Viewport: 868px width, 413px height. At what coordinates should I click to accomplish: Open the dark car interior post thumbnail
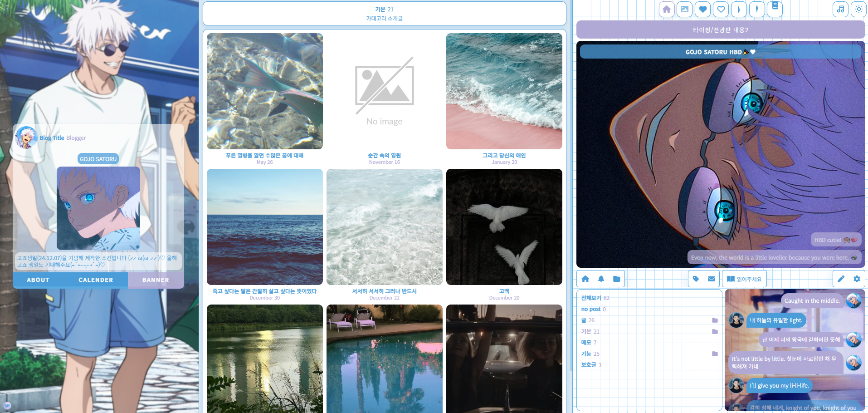coord(504,359)
